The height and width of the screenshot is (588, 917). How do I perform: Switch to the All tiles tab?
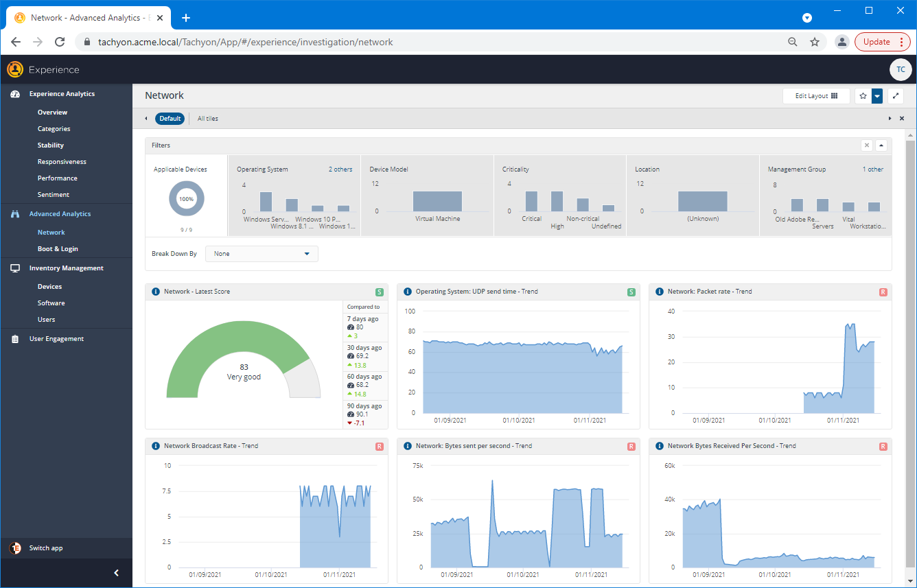coord(208,119)
